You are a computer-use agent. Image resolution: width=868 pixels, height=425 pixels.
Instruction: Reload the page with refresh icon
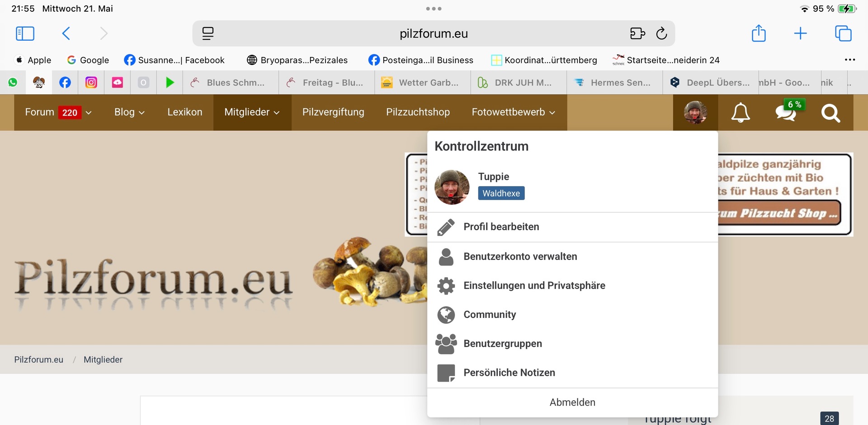[x=661, y=33]
